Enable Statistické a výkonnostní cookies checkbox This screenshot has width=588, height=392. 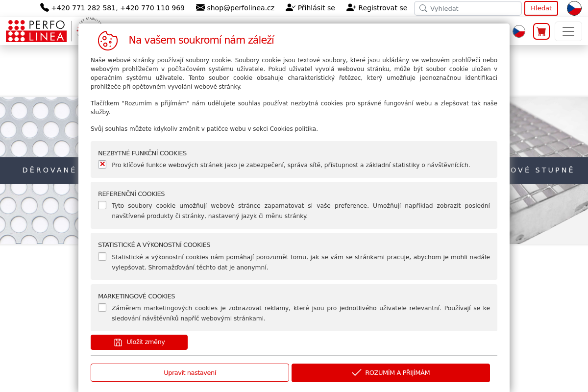click(x=102, y=256)
